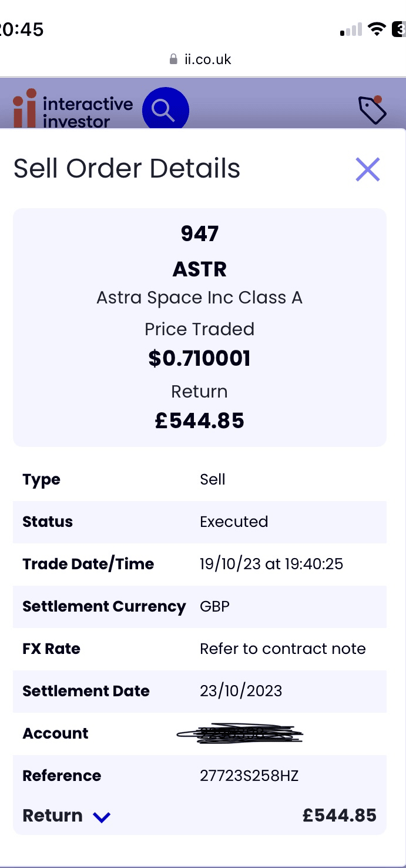The height and width of the screenshot is (868, 406).
Task: Tap the cellular signal bars icon
Action: (x=351, y=29)
